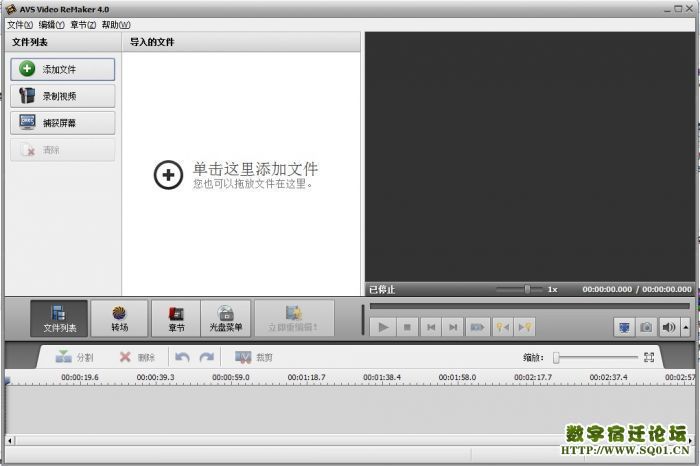This screenshot has width=700, height=466.
Task: Maximize the AVS Video ReMaker window
Action: click(x=678, y=8)
